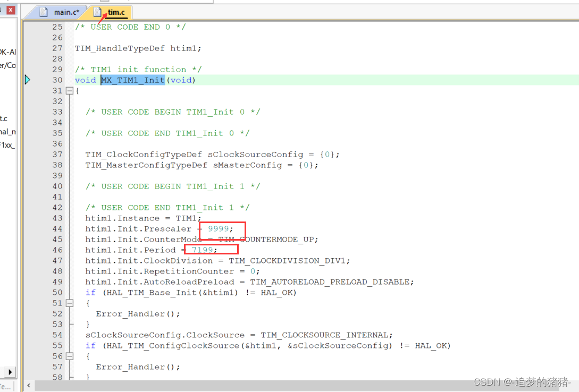This screenshot has width=579, height=392.
Task: Click sClockSourceConfig declaration on line 37
Action: (212, 155)
